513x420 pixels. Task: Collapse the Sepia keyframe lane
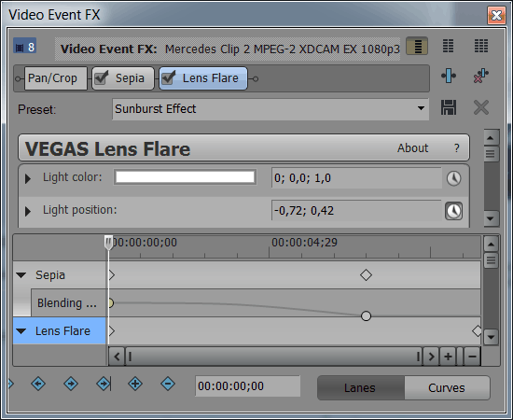(21, 275)
